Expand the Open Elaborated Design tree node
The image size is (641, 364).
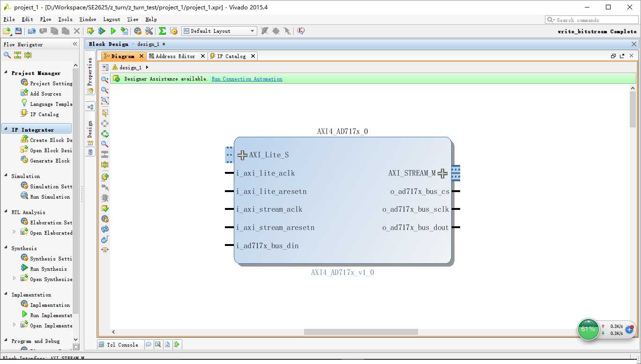tap(14, 232)
